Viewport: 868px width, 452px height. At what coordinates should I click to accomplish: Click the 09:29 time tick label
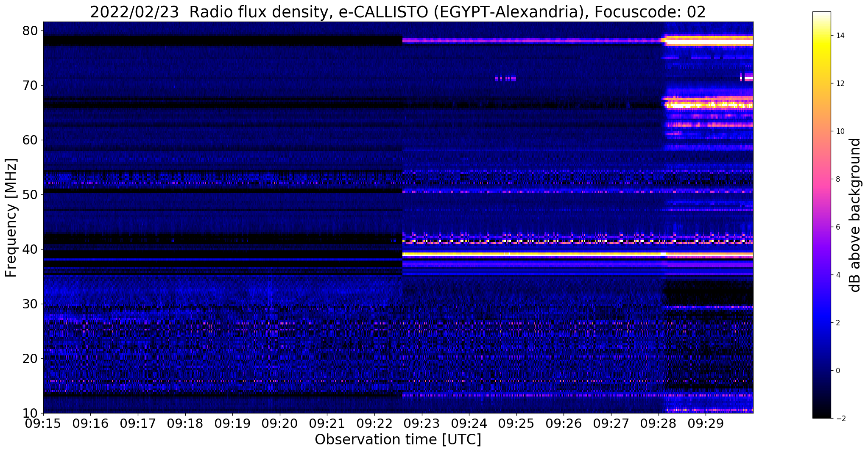pyautogui.click(x=706, y=423)
